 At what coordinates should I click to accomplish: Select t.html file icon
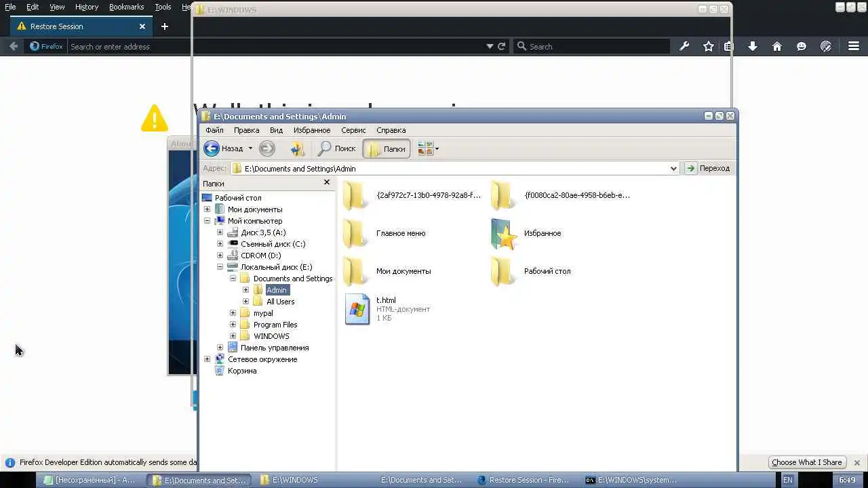(x=357, y=309)
